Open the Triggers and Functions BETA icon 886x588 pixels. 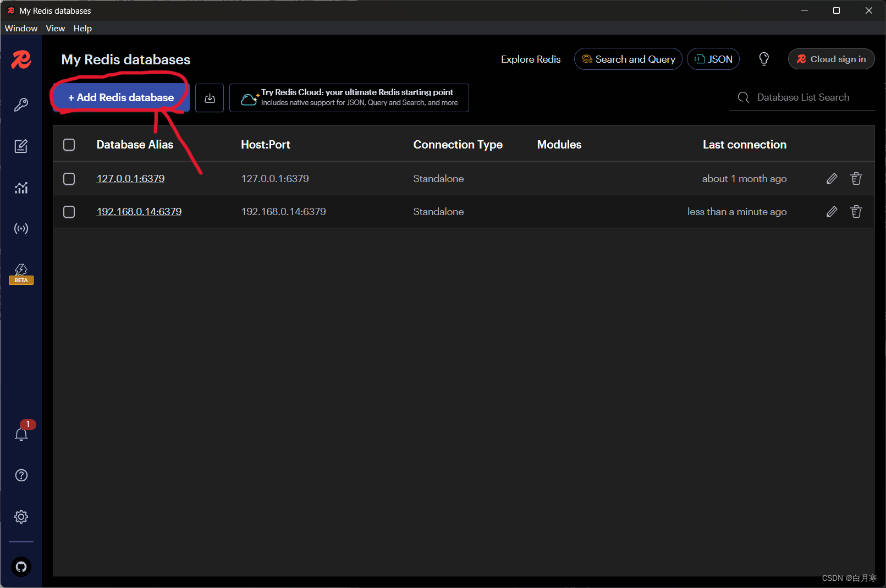pyautogui.click(x=21, y=273)
